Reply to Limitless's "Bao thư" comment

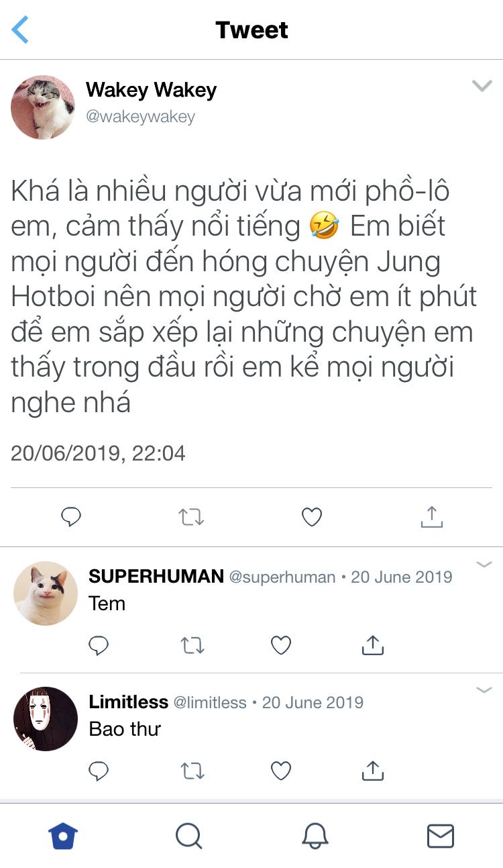(99, 771)
